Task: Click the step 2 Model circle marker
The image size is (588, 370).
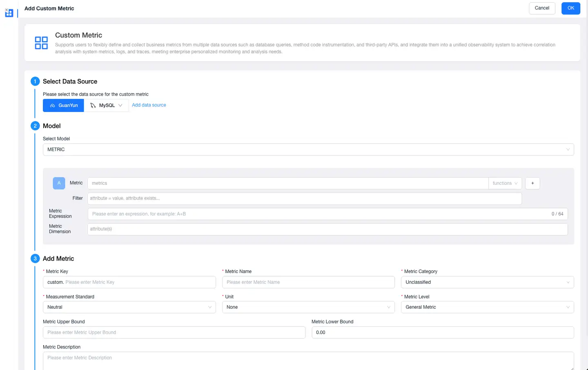Action: 35,126
